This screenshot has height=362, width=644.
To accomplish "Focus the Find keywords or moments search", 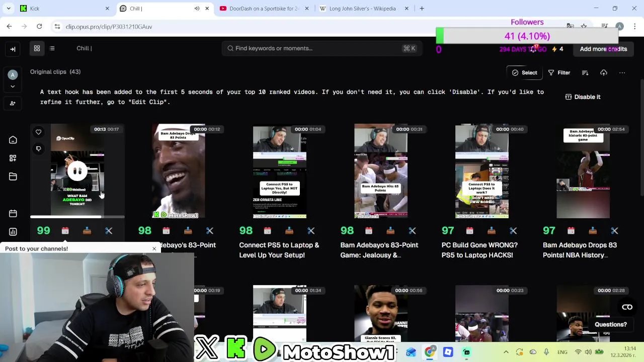I will pyautogui.click(x=322, y=48).
